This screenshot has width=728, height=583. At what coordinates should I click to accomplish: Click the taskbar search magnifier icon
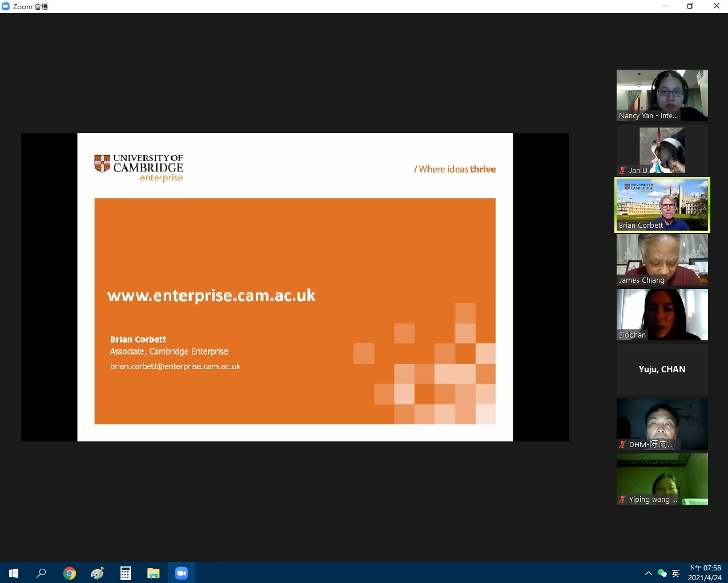tap(41, 573)
